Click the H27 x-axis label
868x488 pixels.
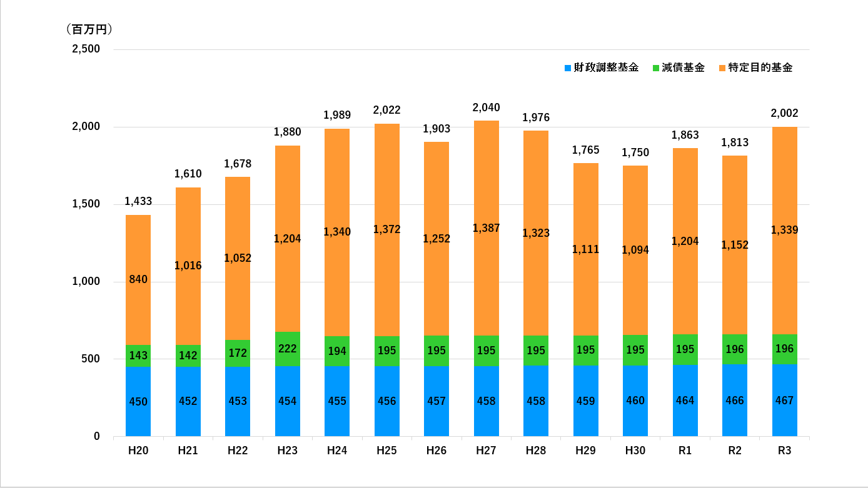487,451
